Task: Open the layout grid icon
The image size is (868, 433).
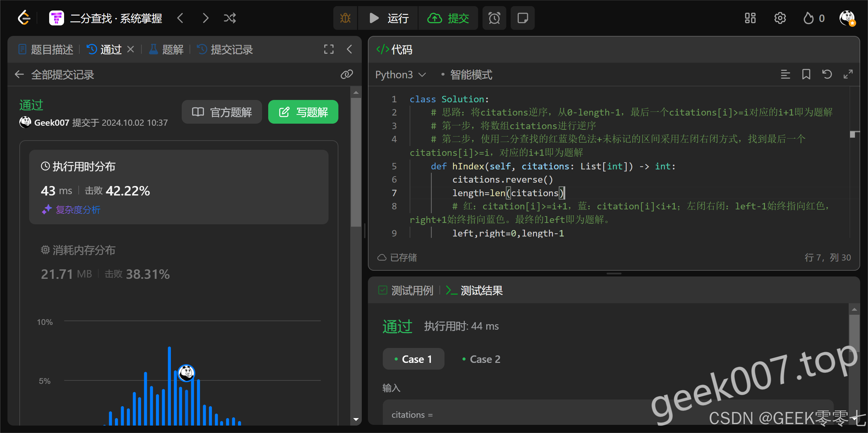Action: 750,18
